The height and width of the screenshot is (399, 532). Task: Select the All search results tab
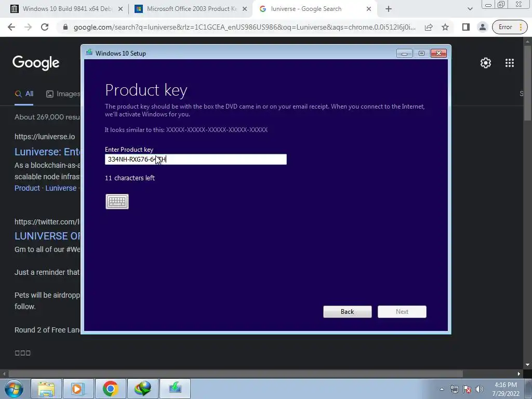[x=24, y=94]
